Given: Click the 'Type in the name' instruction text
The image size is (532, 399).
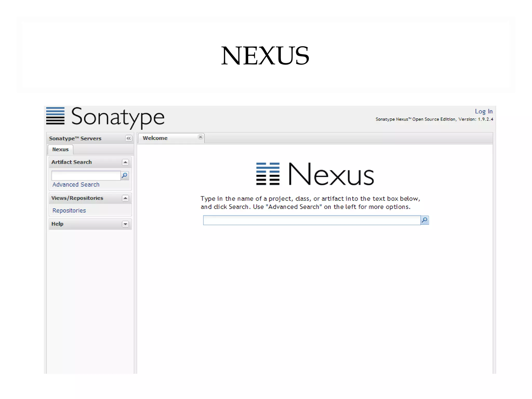Looking at the screenshot, I should click(310, 203).
